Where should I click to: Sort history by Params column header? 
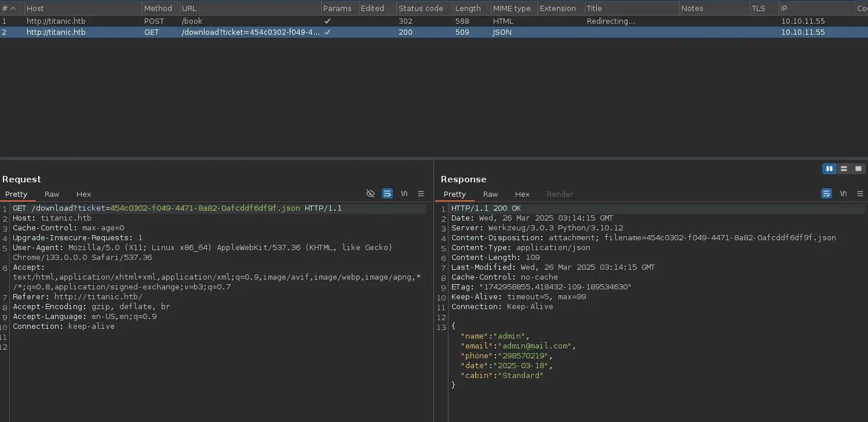click(339, 8)
